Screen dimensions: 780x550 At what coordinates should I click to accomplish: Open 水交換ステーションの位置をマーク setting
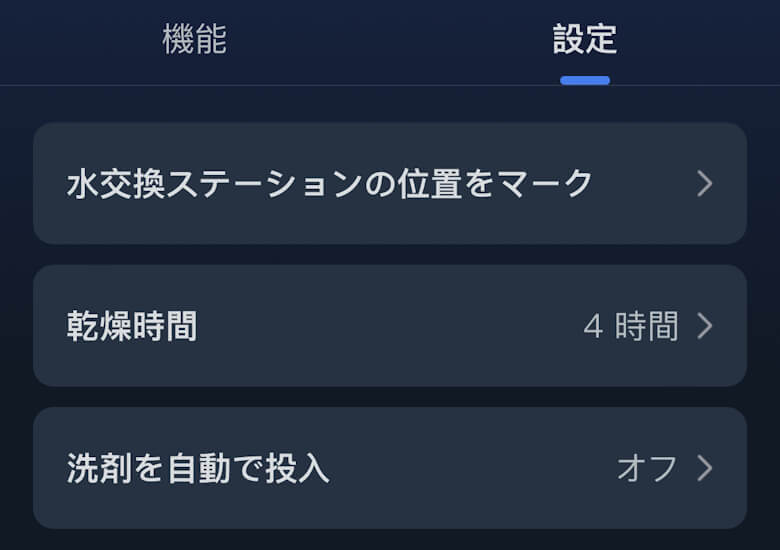click(330, 184)
